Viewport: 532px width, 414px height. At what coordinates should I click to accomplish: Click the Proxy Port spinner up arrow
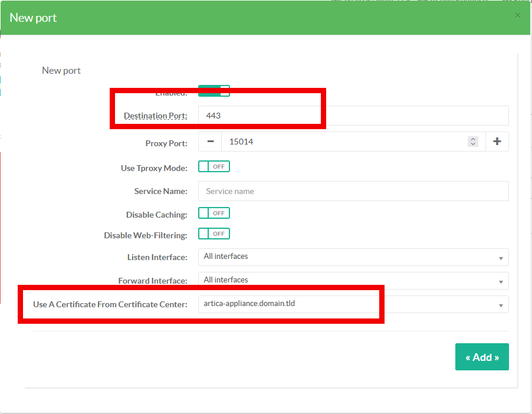[x=472, y=139]
